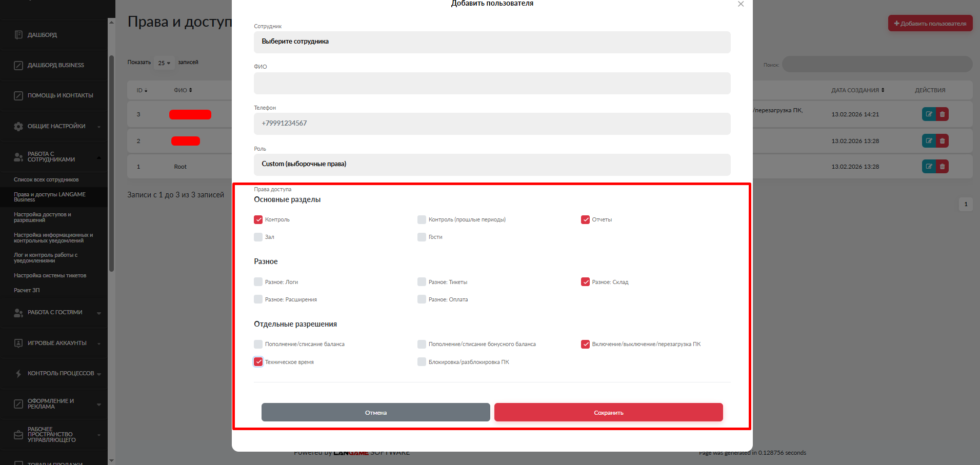
Task: Click the Сохранить button
Action: tap(608, 413)
